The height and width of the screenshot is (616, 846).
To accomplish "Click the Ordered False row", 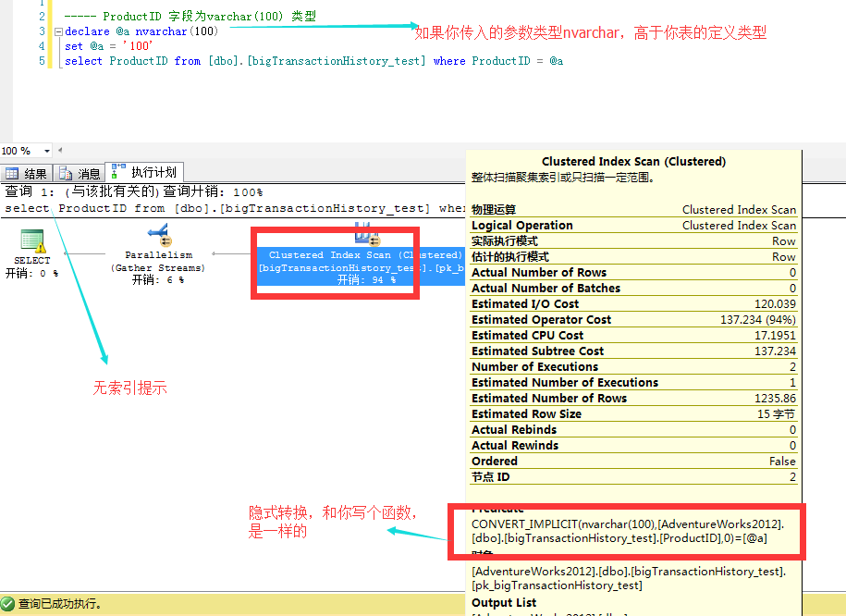I will [x=633, y=461].
